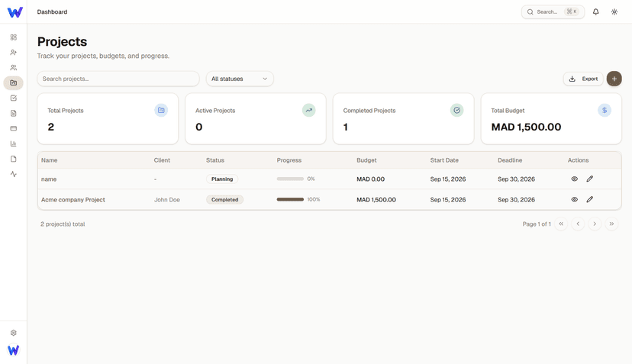Screen dimensions: 632x364
Task: Click the Start Date column header
Action: 444,160
